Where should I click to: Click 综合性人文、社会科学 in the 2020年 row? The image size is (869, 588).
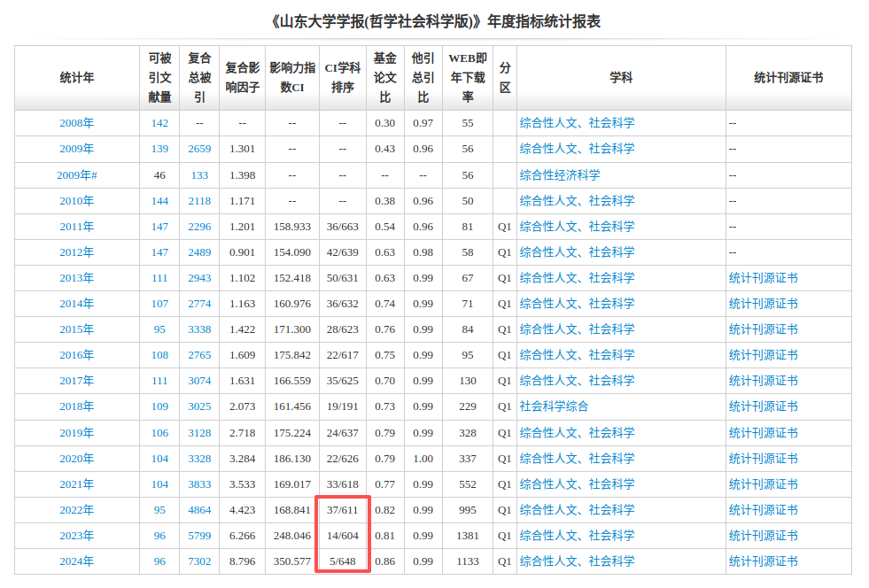point(577,459)
